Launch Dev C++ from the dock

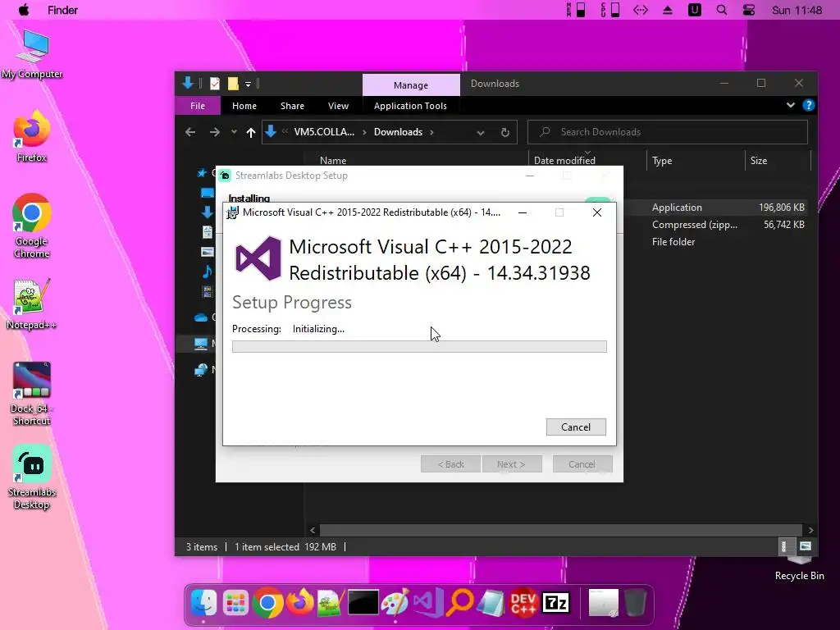pos(523,603)
